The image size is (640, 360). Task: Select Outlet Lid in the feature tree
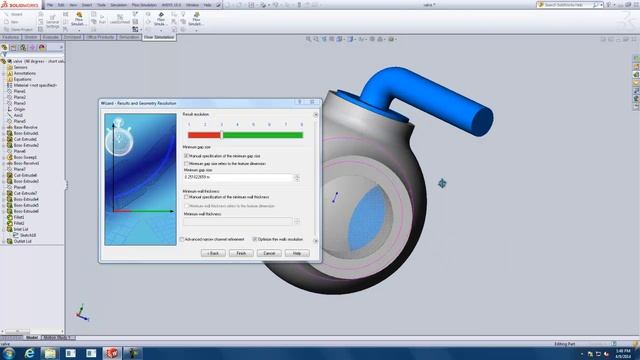22,241
